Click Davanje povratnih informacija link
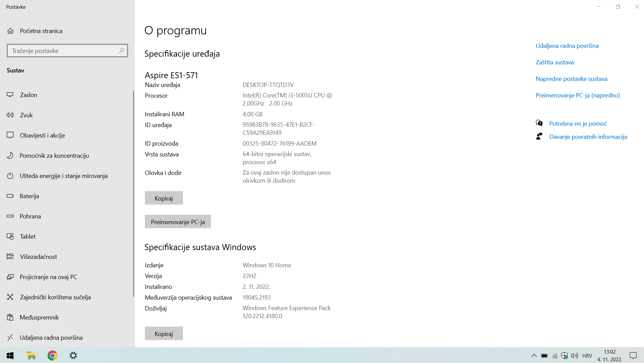 [588, 137]
